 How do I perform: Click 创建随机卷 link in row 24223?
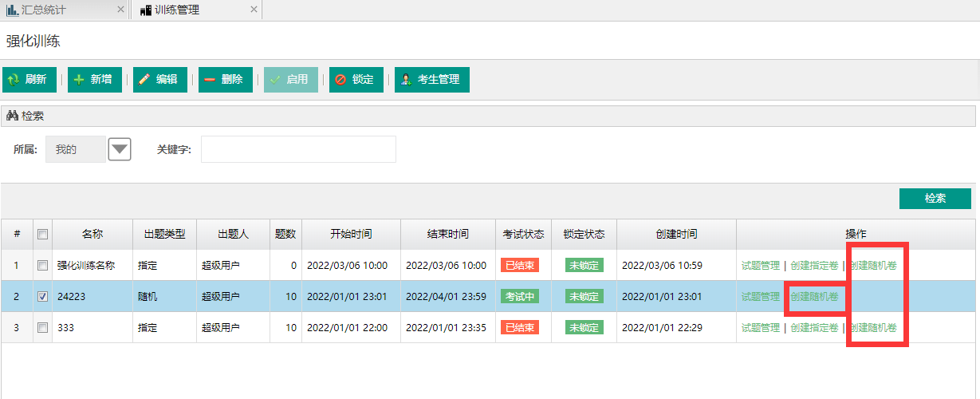tap(814, 297)
